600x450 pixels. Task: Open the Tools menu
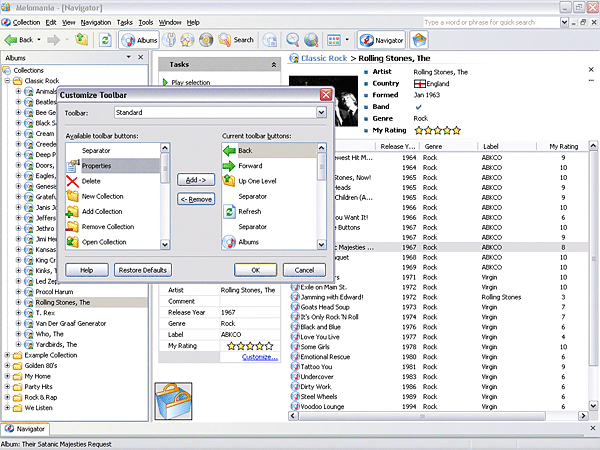tap(146, 21)
